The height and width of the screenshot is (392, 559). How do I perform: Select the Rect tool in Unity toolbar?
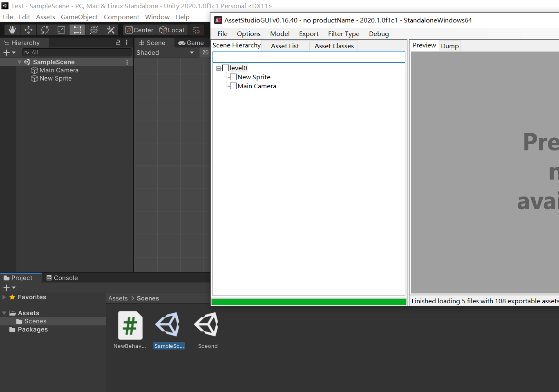pyautogui.click(x=78, y=30)
